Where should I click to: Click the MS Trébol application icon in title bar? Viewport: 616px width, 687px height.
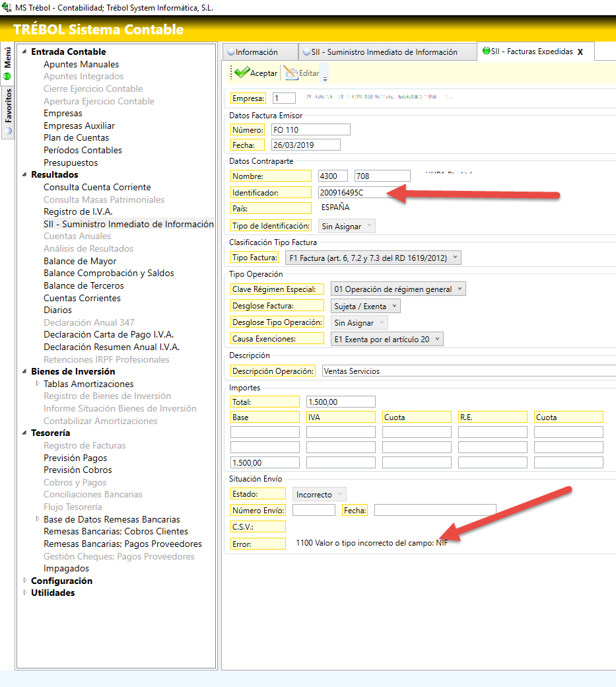(7, 7)
